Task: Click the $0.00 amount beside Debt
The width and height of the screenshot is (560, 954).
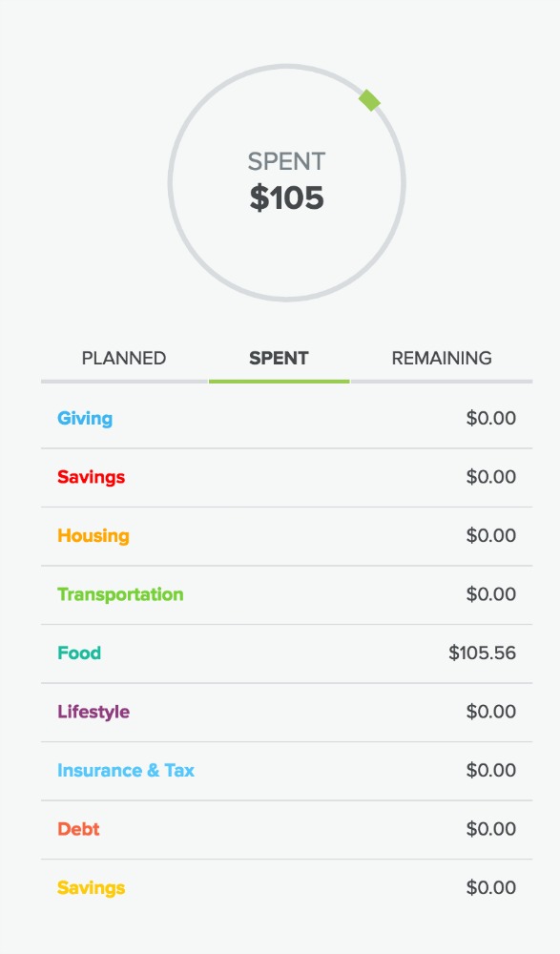Action: tap(492, 829)
